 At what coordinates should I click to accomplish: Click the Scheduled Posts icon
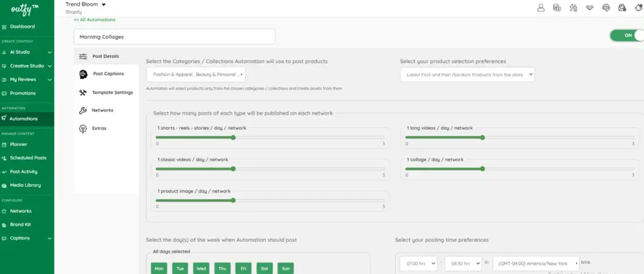tap(4, 158)
